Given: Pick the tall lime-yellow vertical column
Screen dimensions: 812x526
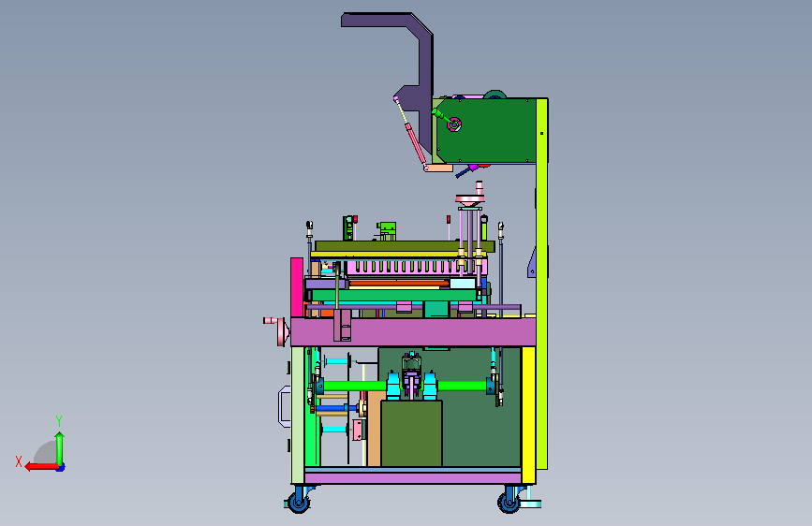Looking at the screenshot, I should pyautogui.click(x=541, y=284).
